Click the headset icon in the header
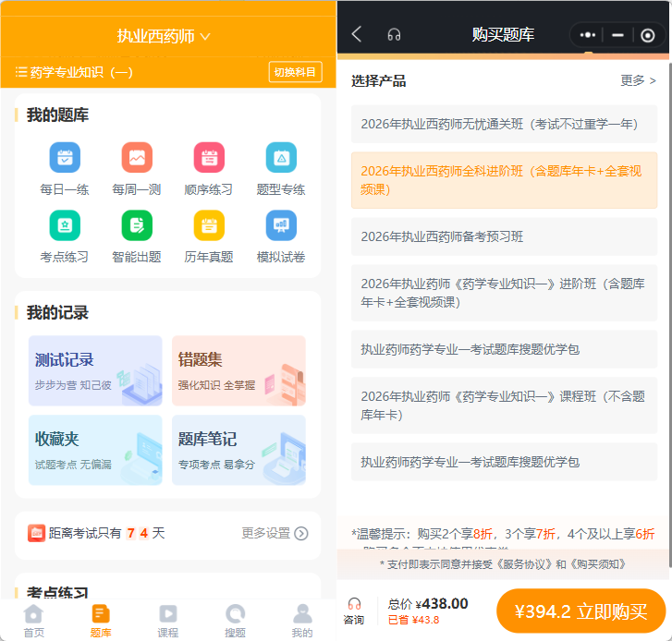Image resolution: width=672 pixels, height=641 pixels. tap(394, 35)
